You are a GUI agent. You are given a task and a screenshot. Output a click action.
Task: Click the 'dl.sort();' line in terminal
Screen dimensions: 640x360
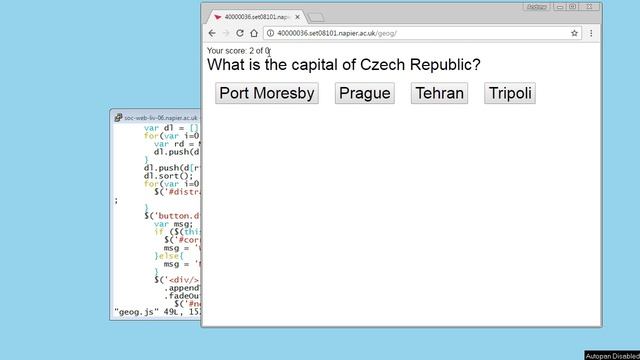point(168,176)
